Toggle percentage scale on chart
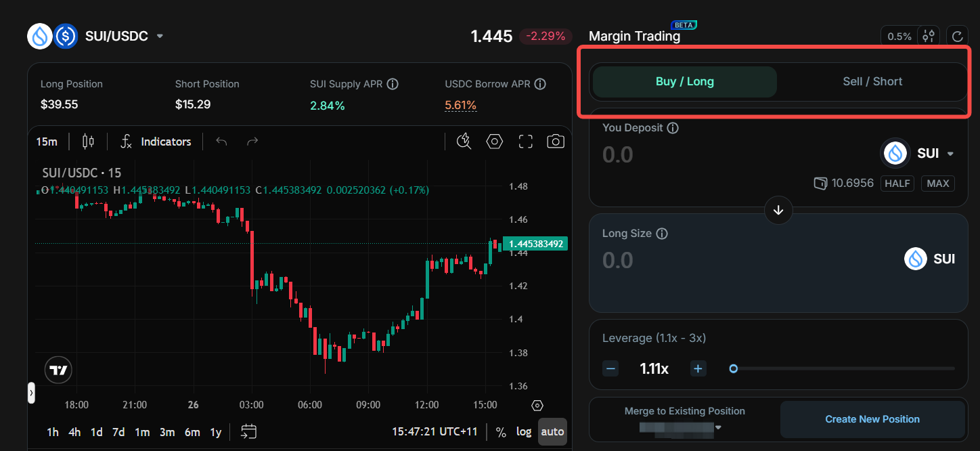Viewport: 980px width, 451px height. (x=501, y=432)
